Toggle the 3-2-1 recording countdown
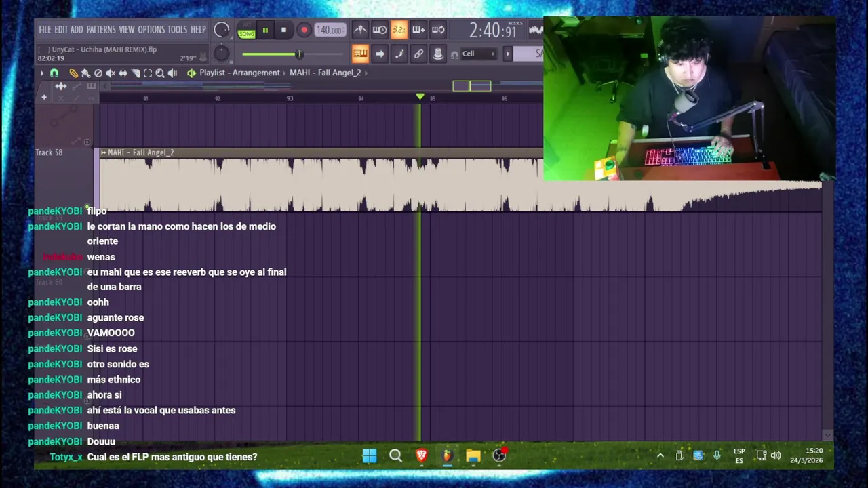The width and height of the screenshot is (868, 488). [399, 30]
